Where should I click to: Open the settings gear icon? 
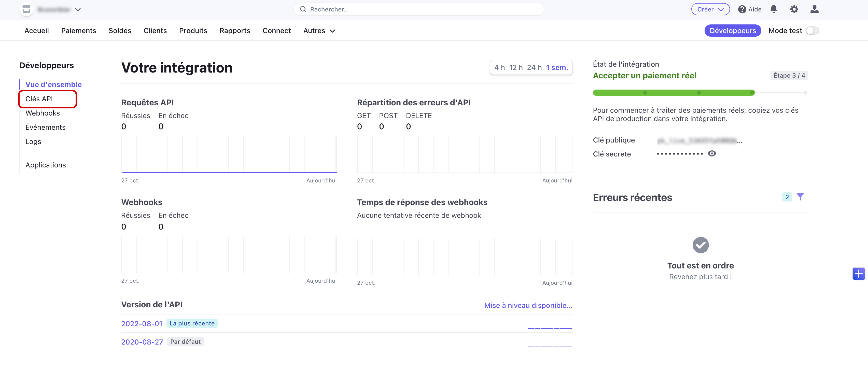[x=794, y=9]
